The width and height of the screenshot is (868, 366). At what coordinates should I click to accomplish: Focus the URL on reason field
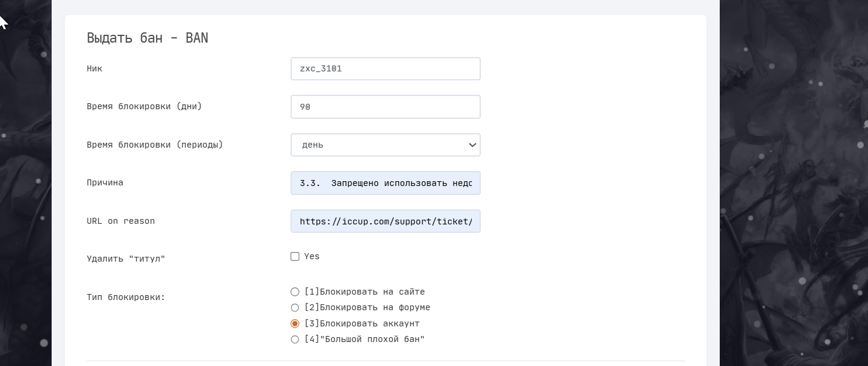[x=385, y=221]
